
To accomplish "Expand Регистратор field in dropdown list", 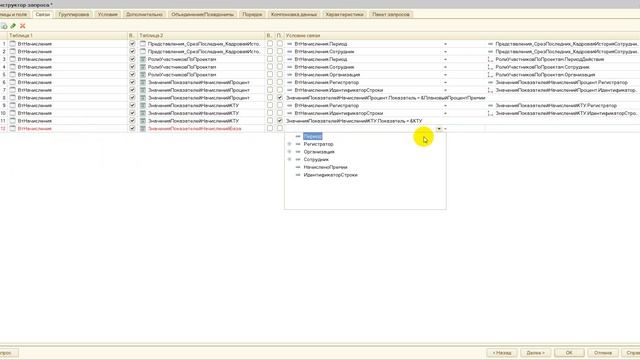I will pos(289,144).
